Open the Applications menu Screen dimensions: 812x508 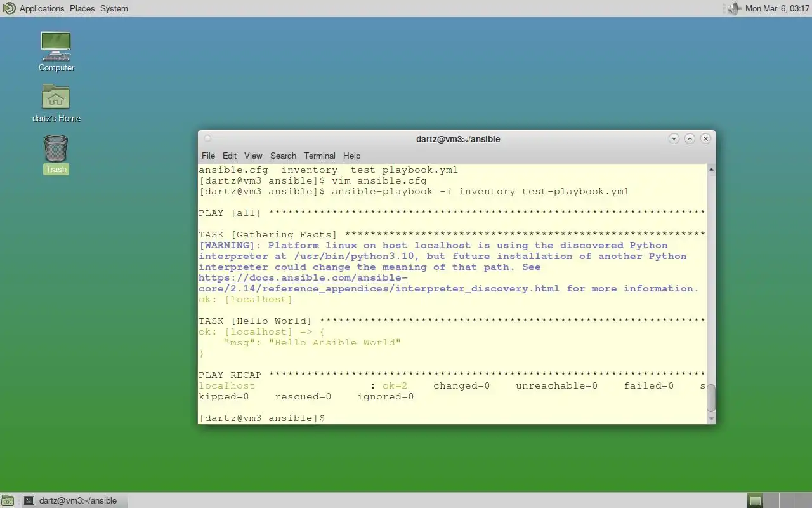pos(42,8)
